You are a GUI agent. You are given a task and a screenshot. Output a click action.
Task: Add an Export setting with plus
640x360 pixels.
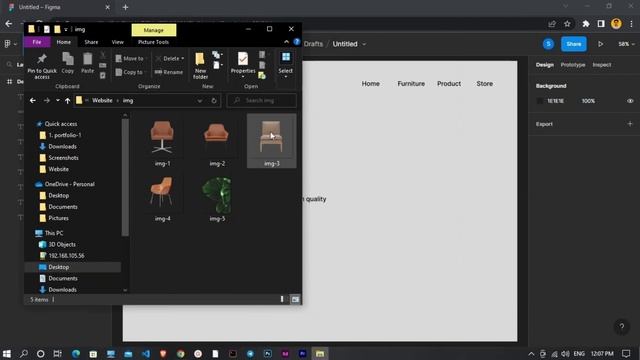click(x=630, y=124)
